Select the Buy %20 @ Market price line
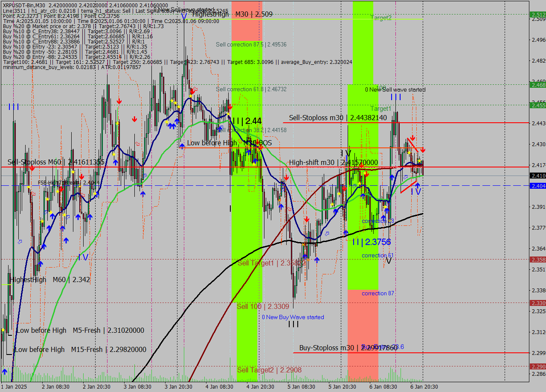Screen dimensions: 546x392 pos(83,26)
